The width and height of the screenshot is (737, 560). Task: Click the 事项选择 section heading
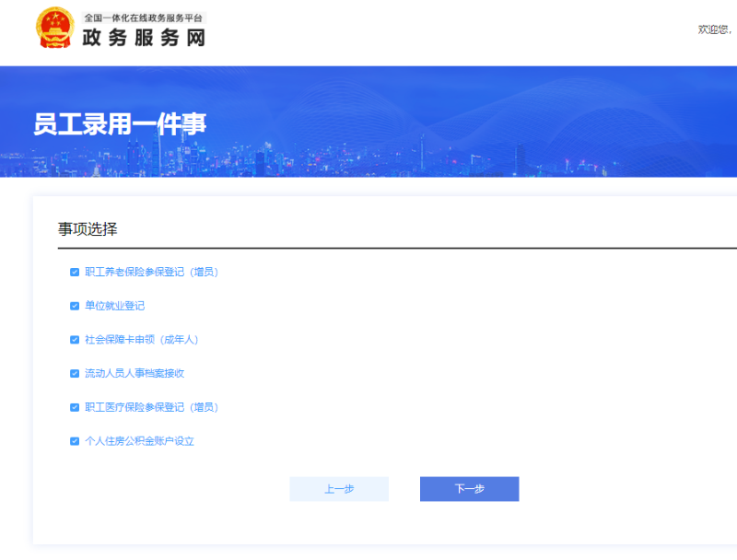pos(88,229)
